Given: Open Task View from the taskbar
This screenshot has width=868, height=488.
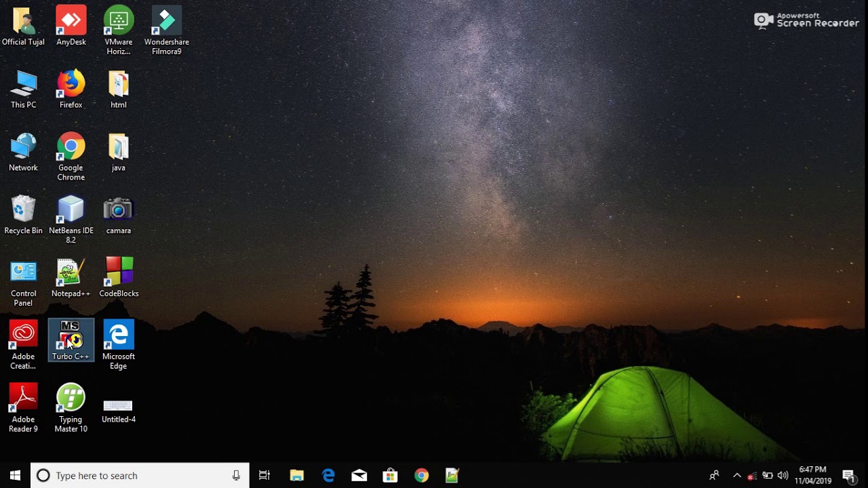Looking at the screenshot, I should (264, 475).
